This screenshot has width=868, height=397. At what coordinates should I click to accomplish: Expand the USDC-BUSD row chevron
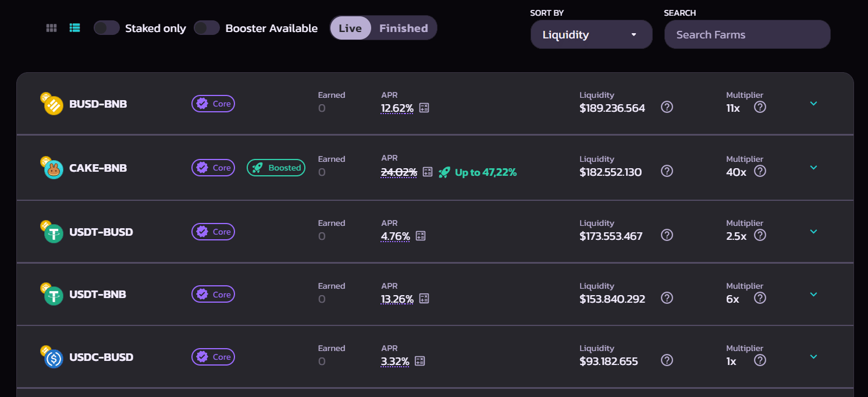tap(813, 357)
